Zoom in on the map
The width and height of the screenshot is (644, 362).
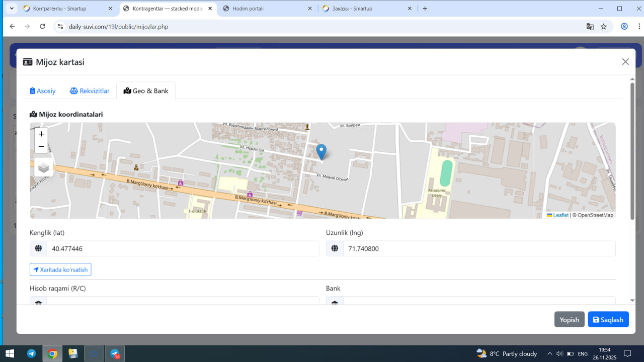41,134
